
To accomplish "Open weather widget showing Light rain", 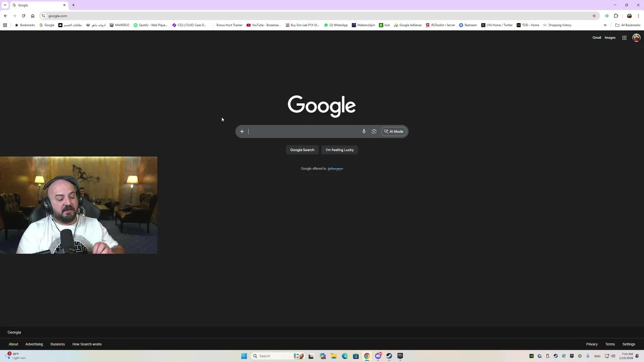I will click(16, 356).
